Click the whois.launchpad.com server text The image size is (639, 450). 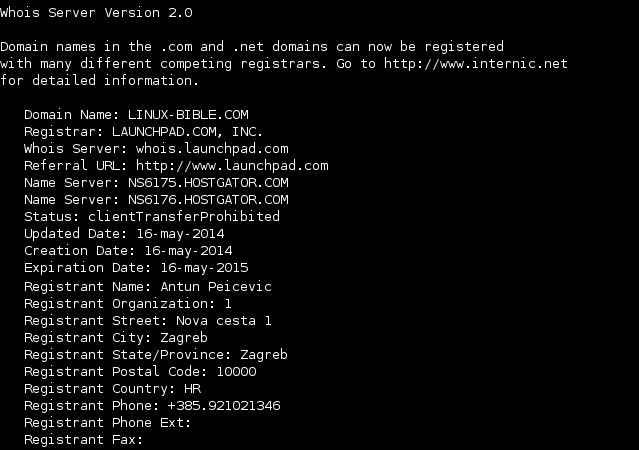[212, 149]
